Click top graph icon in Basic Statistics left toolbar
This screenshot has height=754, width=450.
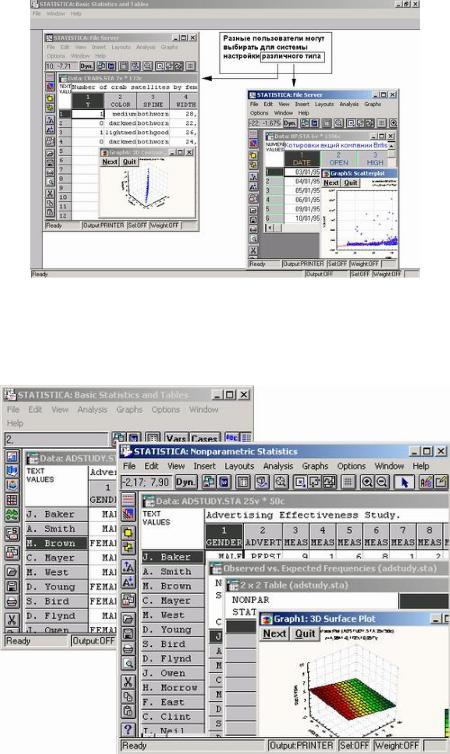pos(12,456)
